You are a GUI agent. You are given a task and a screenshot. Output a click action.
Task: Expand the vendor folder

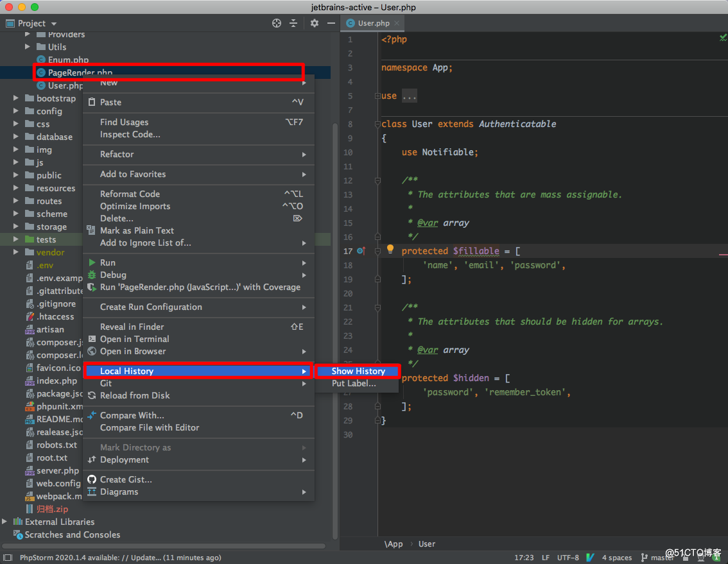coord(16,252)
